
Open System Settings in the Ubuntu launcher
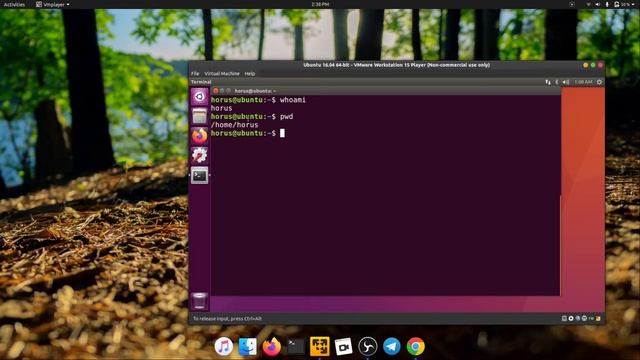200,156
